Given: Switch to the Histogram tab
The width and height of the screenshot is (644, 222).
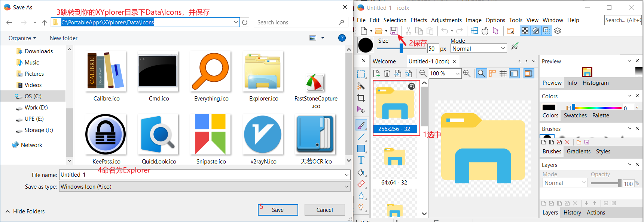Looking at the screenshot, I should point(595,83).
